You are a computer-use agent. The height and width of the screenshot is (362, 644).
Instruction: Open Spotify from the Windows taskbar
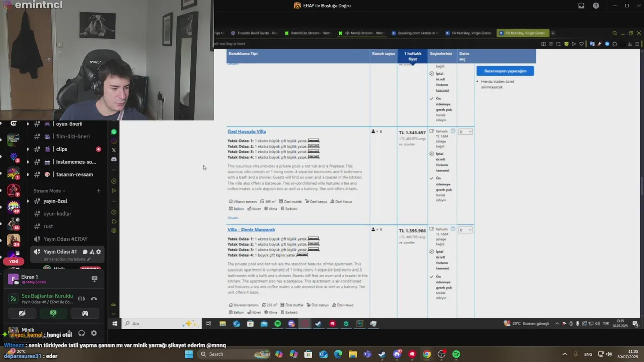[x=456, y=354]
